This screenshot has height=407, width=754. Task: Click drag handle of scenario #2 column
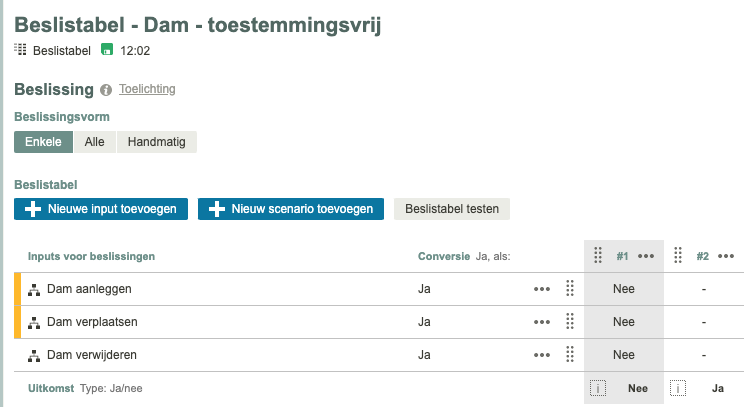coord(678,256)
